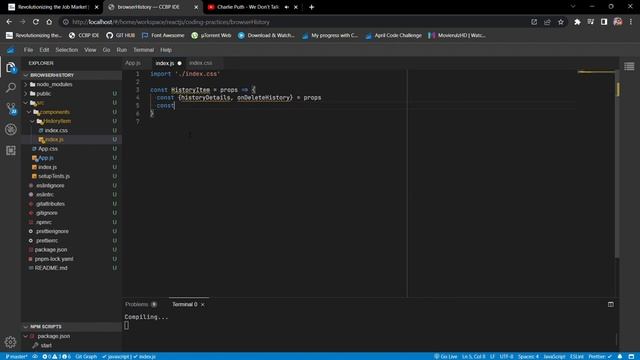Expand the public folder
The height and width of the screenshot is (360, 640).
tap(71, 93)
